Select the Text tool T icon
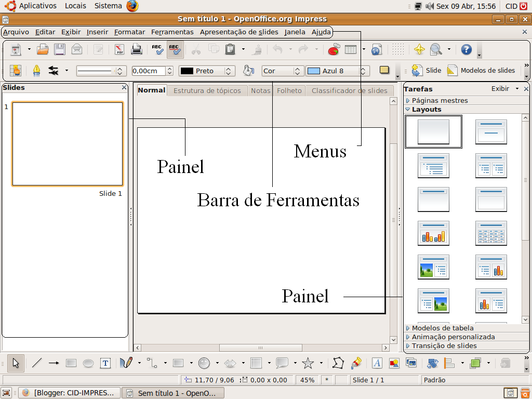The width and height of the screenshot is (532, 399). coord(105,363)
